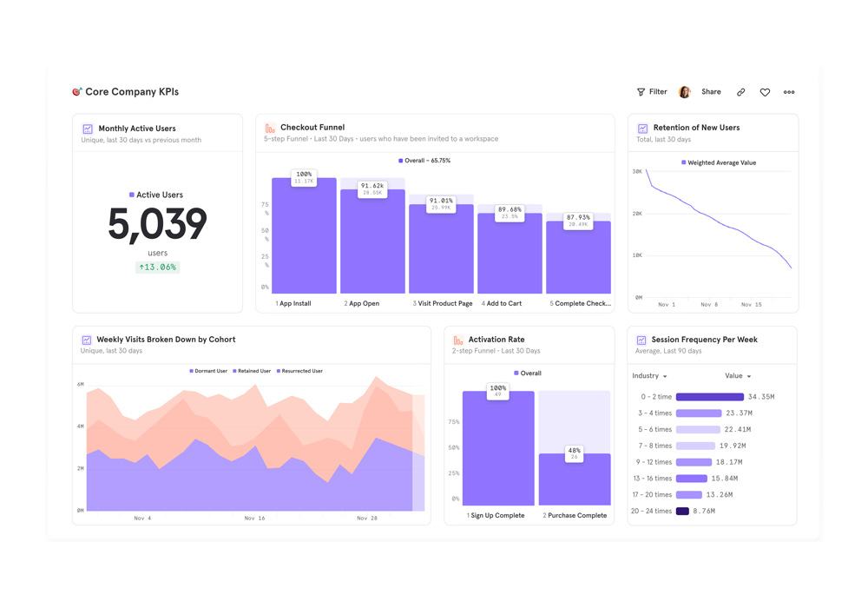Image resolution: width=868 pixels, height=608 pixels.
Task: Open the Filter options
Action: point(652,92)
